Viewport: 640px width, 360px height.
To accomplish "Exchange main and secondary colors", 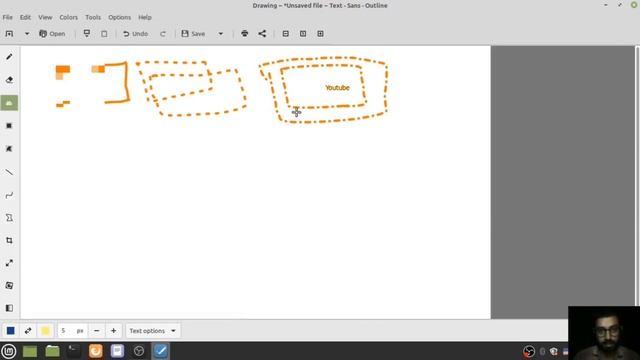I will (28, 331).
